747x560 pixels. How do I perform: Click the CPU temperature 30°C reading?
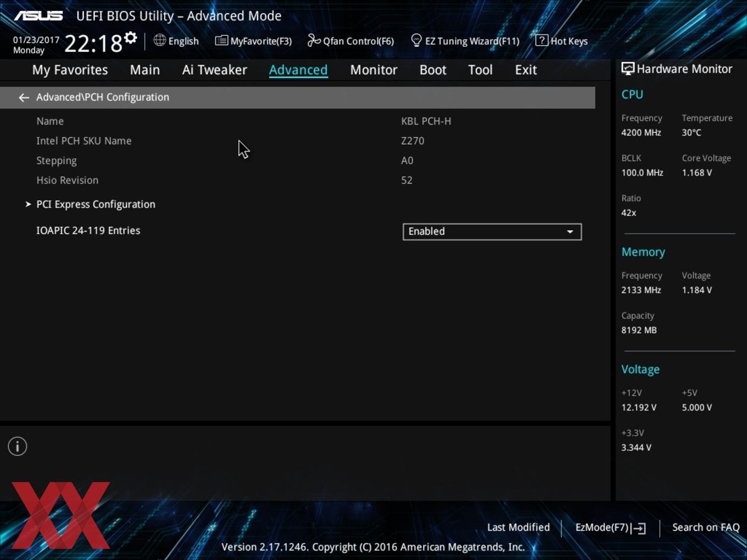pyautogui.click(x=692, y=132)
